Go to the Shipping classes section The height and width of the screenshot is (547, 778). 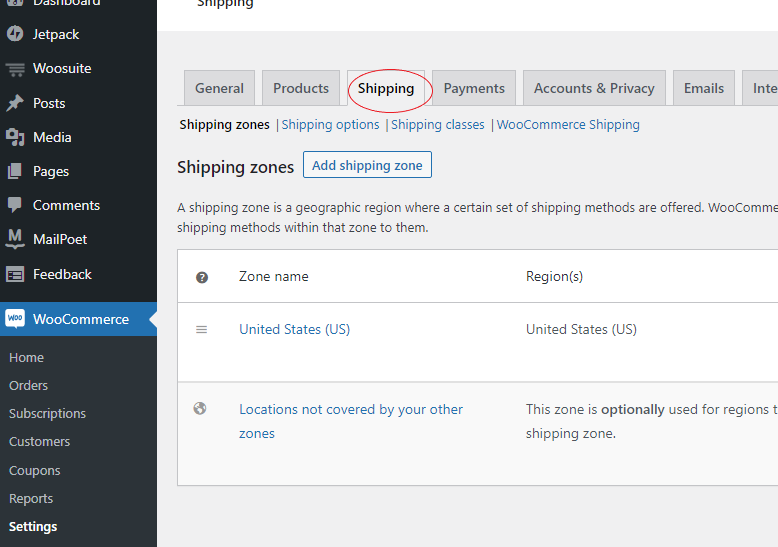[x=438, y=125]
